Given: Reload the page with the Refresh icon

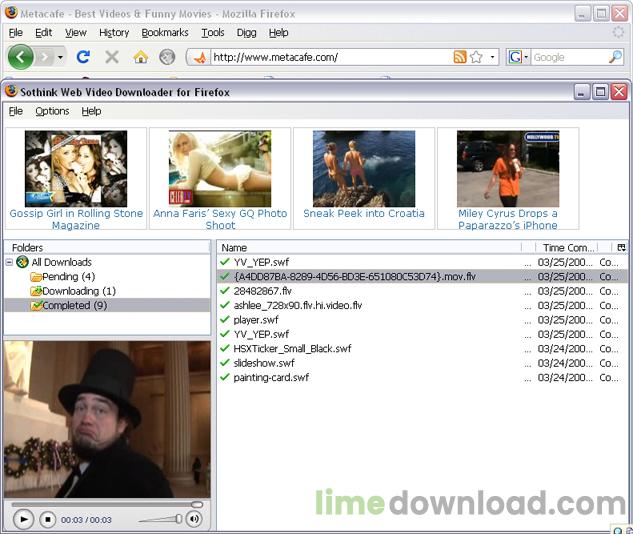Looking at the screenshot, I should tap(83, 57).
